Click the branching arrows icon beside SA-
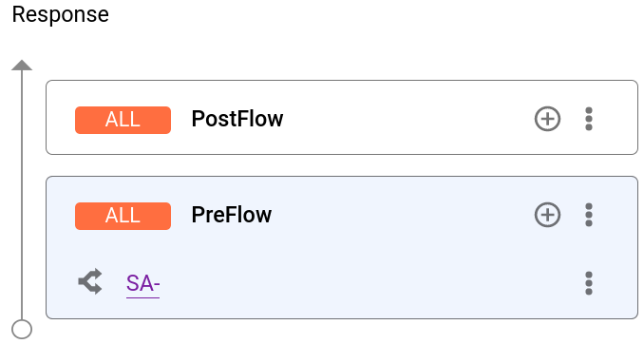The height and width of the screenshot is (344, 644). tap(90, 281)
